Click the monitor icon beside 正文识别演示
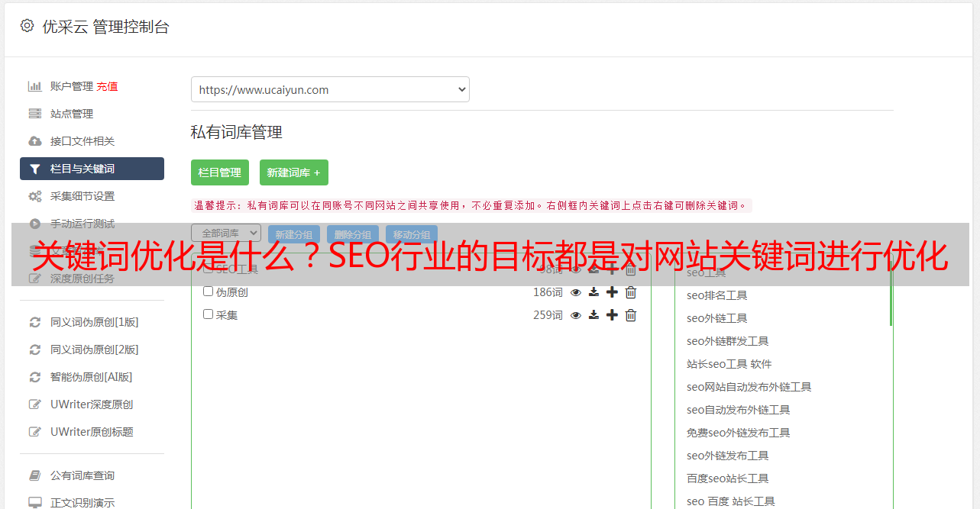The height and width of the screenshot is (509, 980). coord(35,503)
